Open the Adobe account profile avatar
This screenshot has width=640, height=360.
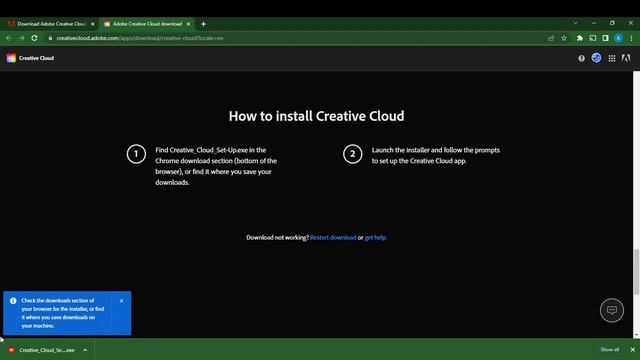click(596, 58)
